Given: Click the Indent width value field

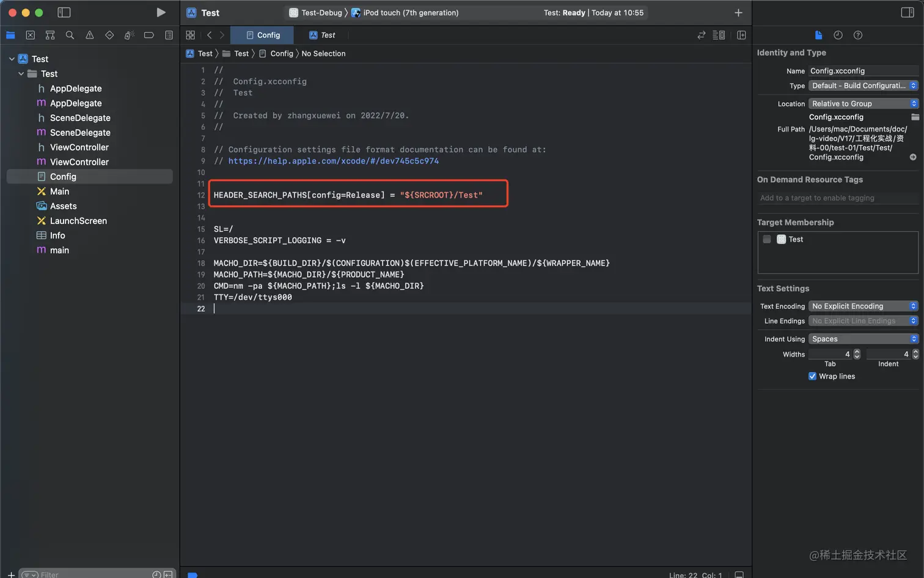Looking at the screenshot, I should pos(889,354).
